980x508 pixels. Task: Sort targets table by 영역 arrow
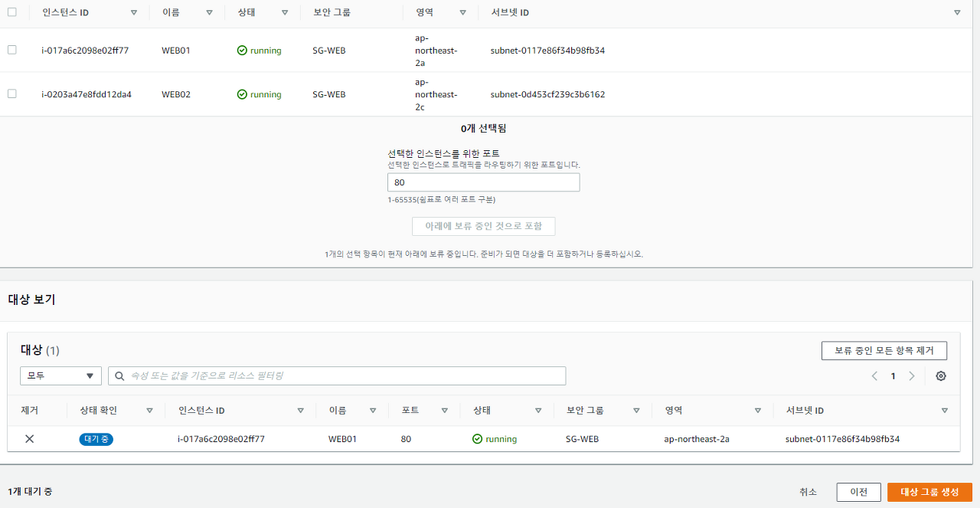758,411
